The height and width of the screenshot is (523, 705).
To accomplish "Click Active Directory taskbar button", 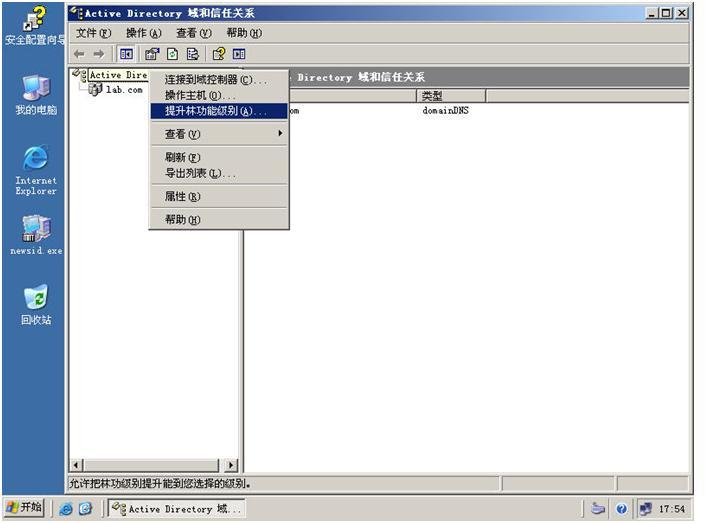I will 176,509.
